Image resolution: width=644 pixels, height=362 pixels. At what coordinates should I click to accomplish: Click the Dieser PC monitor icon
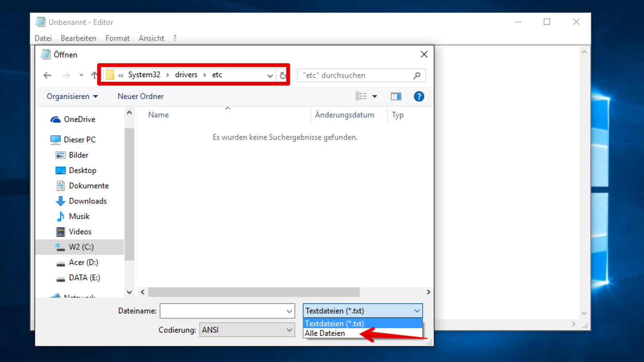coord(55,139)
